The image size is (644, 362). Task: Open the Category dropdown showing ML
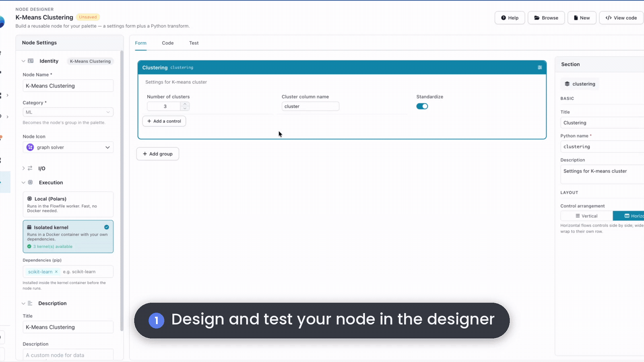pos(68,112)
